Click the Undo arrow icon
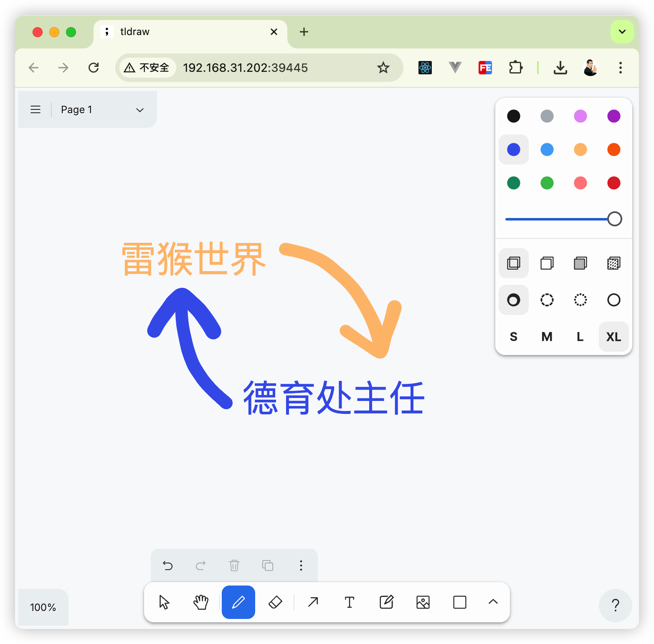This screenshot has height=644, width=654. click(167, 565)
